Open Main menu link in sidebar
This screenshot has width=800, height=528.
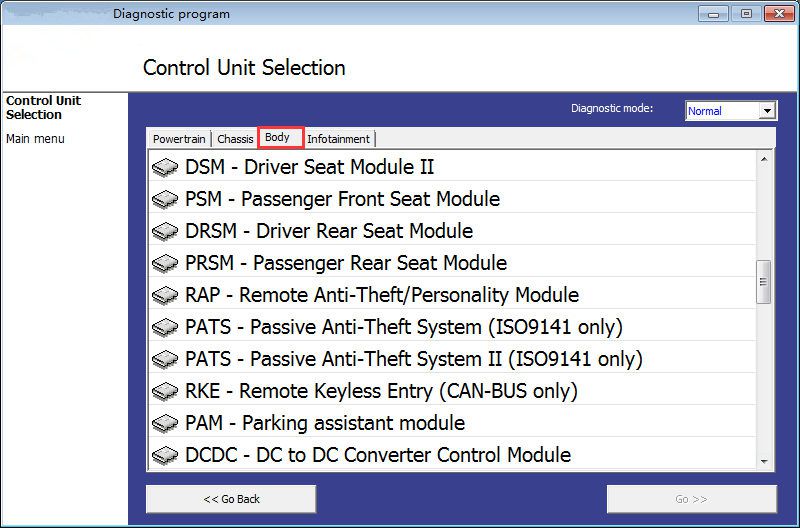(x=35, y=139)
